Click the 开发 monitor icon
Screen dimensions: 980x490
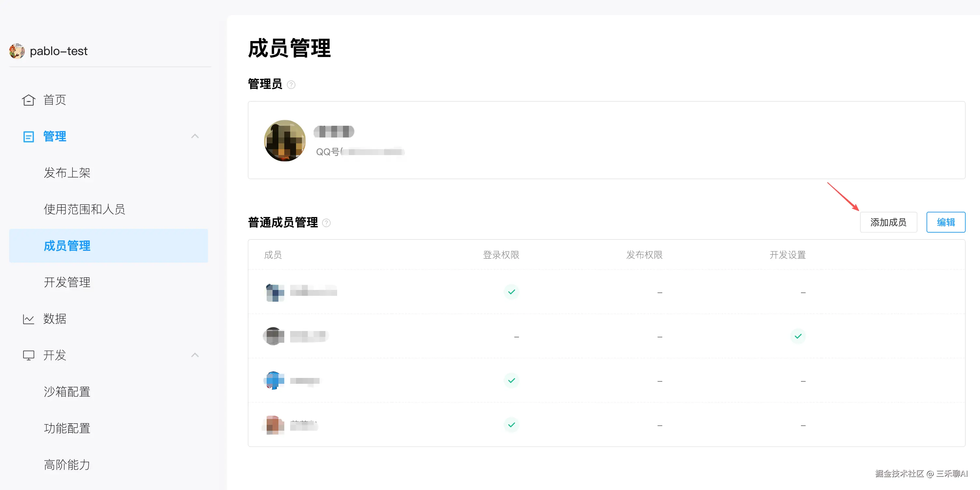point(29,355)
